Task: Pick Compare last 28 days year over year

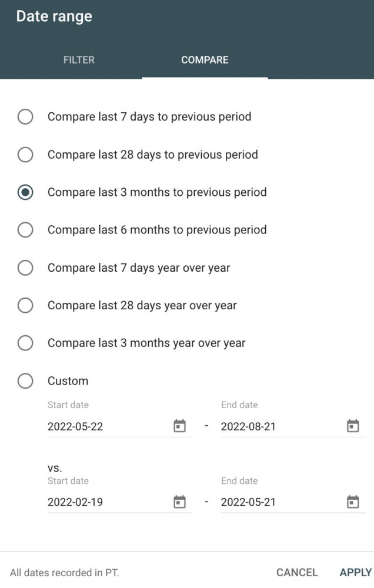Action: tap(25, 306)
